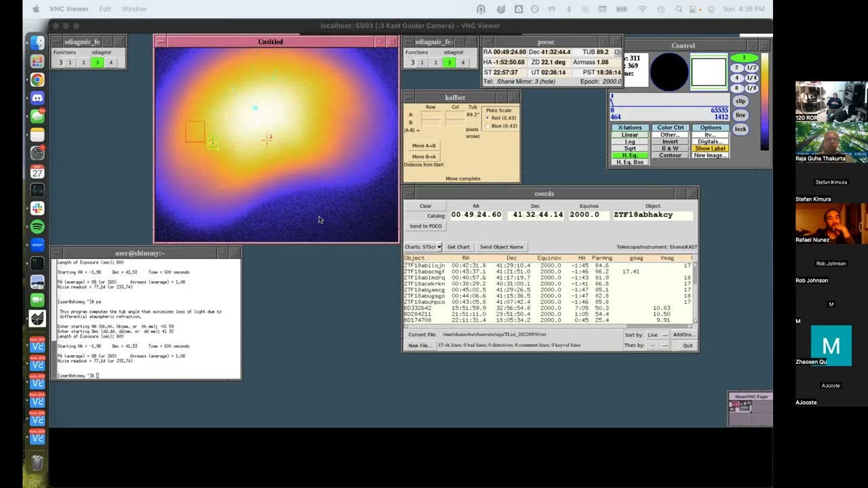Open the window menu of Untitled window
Image resolution: width=868 pixels, height=488 pixels.
160,42
